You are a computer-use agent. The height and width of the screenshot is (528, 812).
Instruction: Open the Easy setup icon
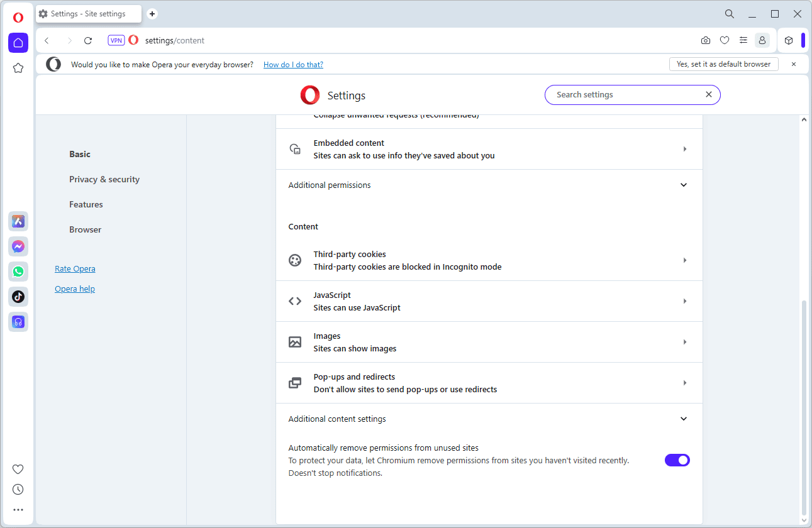click(x=743, y=40)
